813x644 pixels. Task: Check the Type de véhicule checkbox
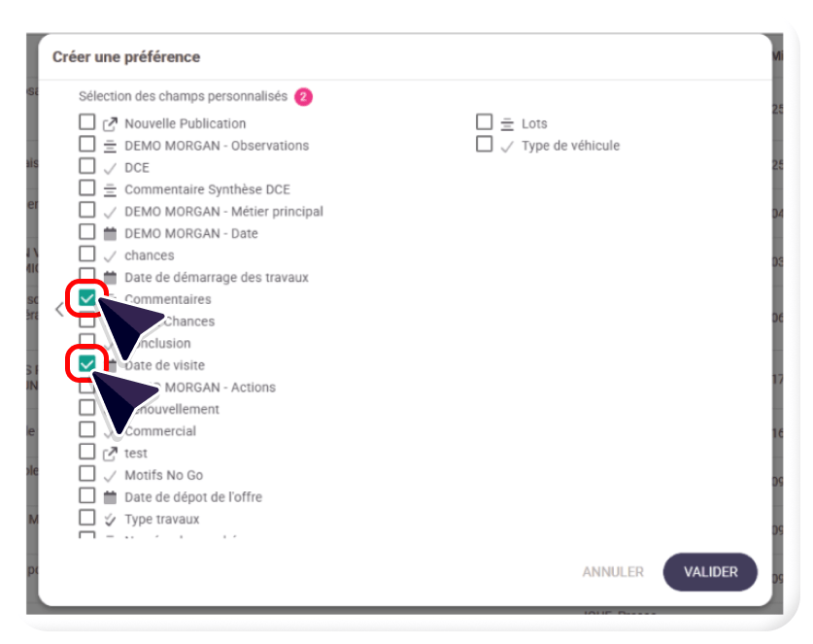pyautogui.click(x=484, y=145)
